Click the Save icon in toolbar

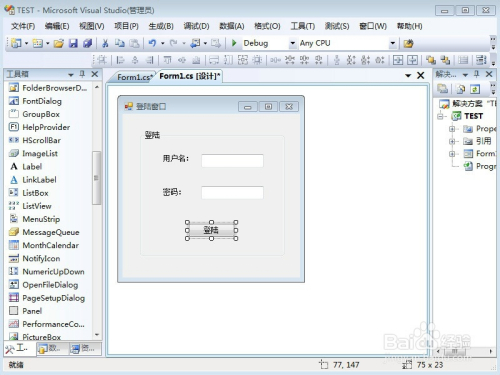(73, 43)
